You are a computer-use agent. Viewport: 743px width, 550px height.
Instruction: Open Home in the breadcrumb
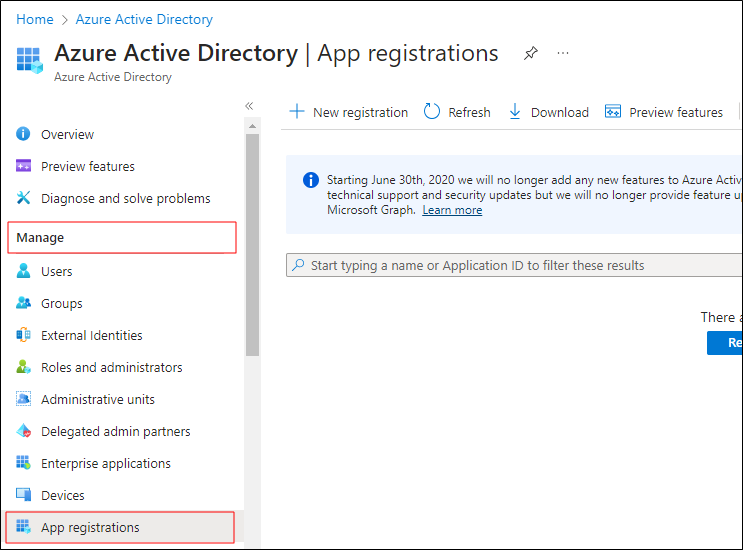coord(35,19)
